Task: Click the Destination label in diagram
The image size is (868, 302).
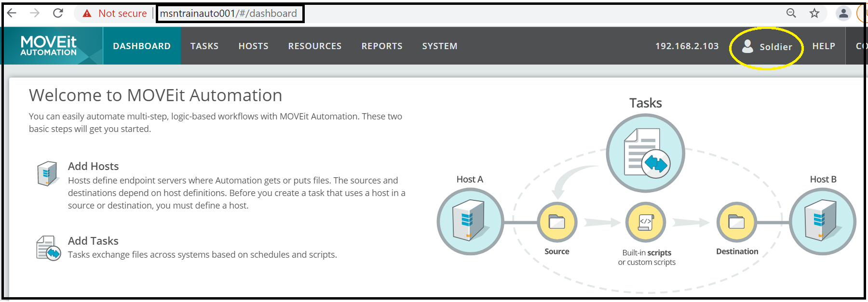Action: click(737, 251)
